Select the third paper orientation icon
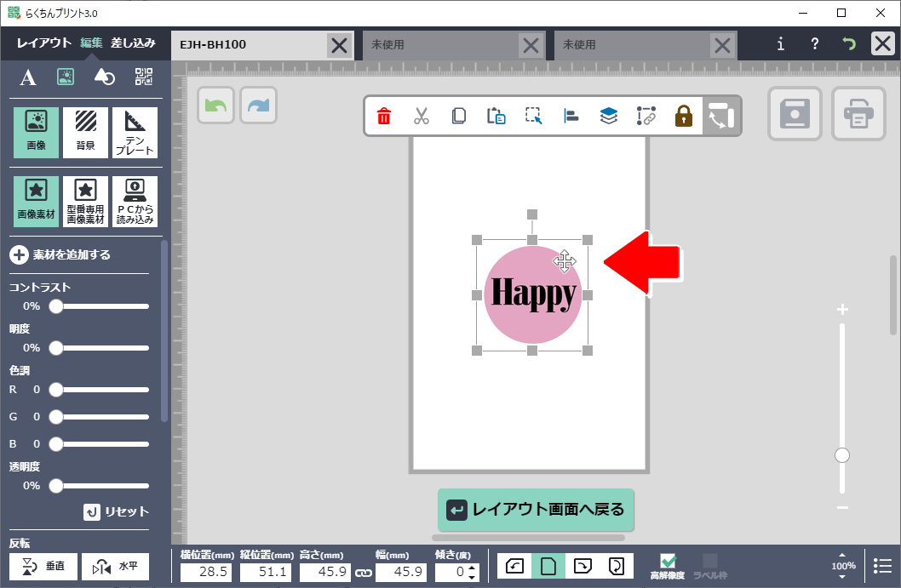Viewport: 901px width, 588px height. 582,566
